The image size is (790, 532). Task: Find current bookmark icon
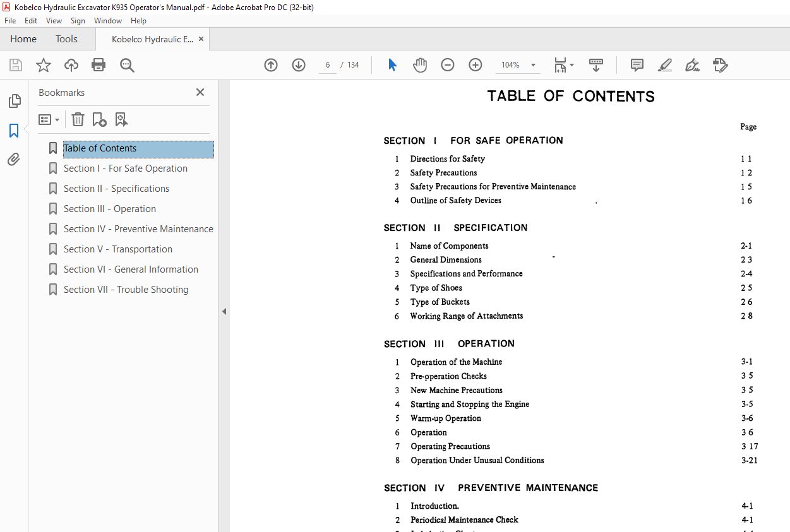(x=121, y=119)
